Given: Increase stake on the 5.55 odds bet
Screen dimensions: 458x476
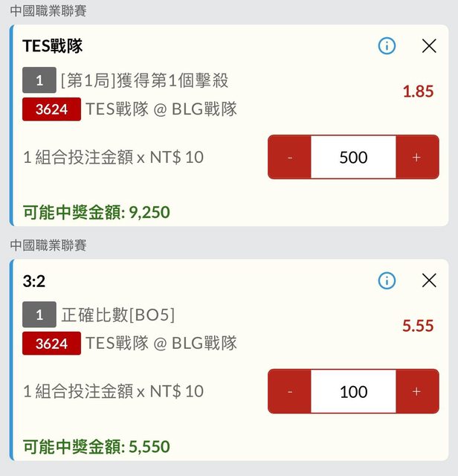Looking at the screenshot, I should 416,391.
